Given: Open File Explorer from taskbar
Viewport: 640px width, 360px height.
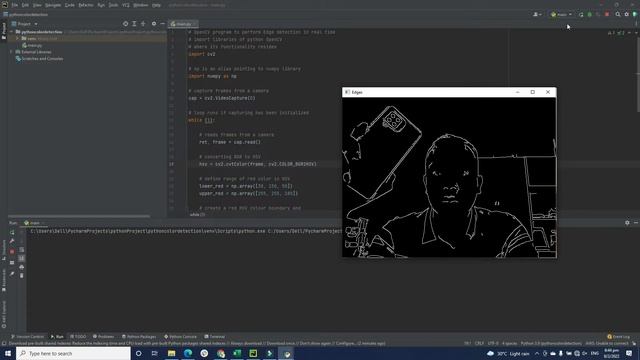Looking at the screenshot, I should click(x=171, y=353).
